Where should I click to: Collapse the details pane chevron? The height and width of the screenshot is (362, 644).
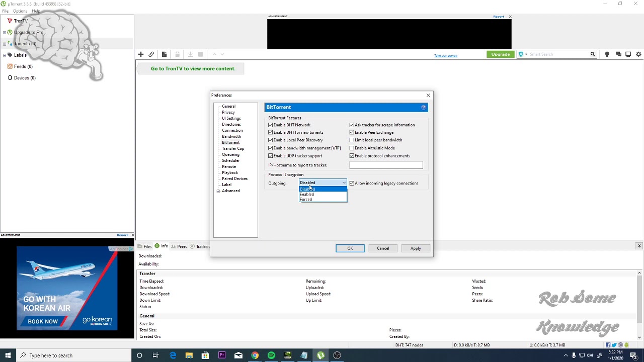coord(639,246)
